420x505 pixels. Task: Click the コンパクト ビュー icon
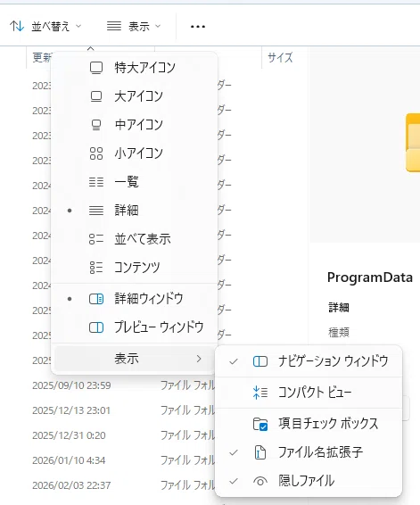pyautogui.click(x=260, y=393)
